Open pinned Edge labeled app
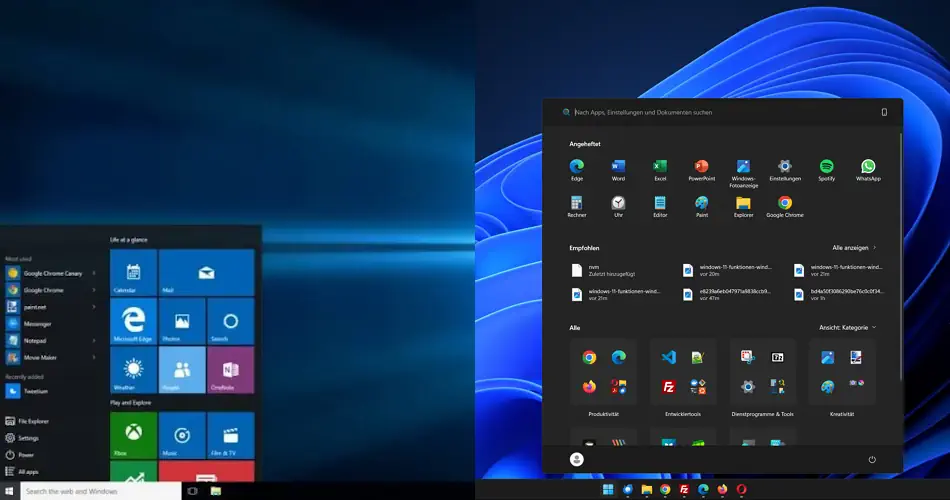This screenshot has width=950, height=500. 576,170
